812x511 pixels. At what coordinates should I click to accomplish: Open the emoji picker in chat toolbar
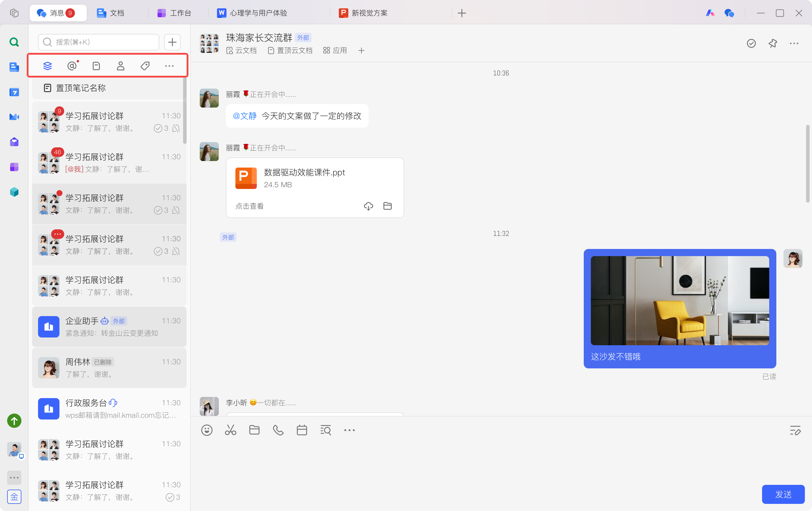click(x=207, y=430)
